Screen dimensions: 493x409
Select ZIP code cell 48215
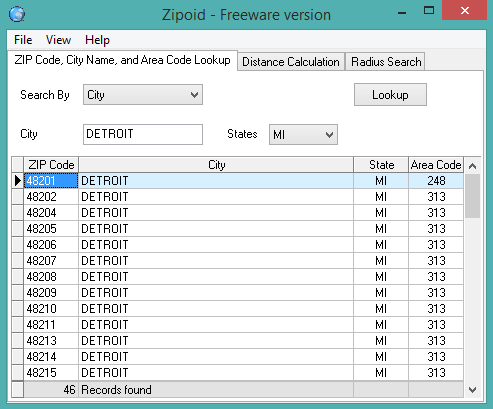(x=51, y=373)
